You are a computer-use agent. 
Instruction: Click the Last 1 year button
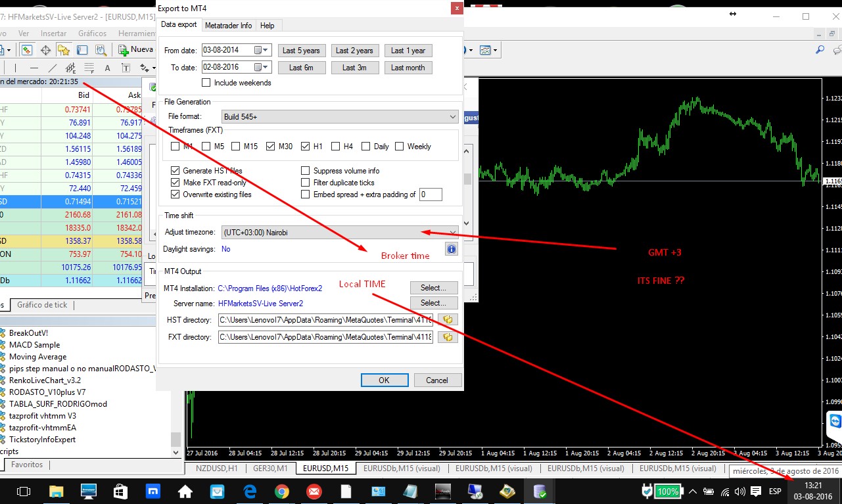[x=408, y=51]
